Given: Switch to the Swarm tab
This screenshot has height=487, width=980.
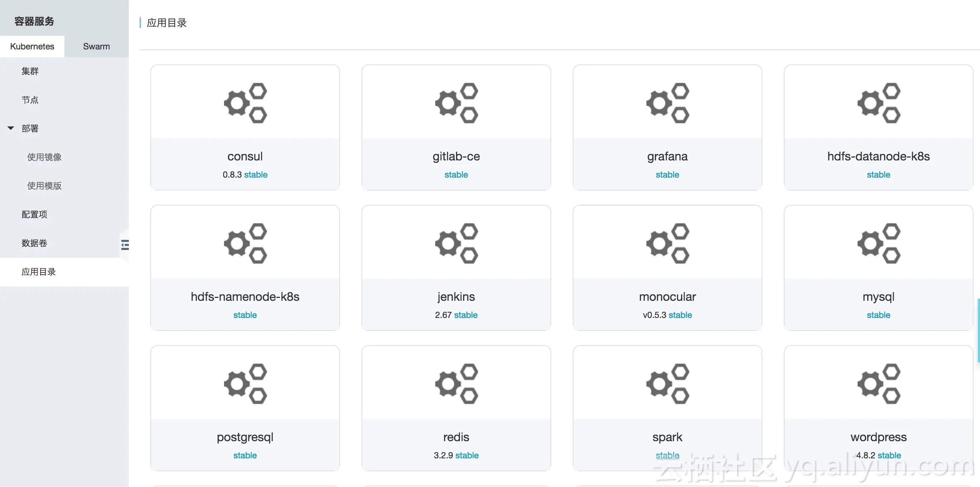Looking at the screenshot, I should coord(96,47).
